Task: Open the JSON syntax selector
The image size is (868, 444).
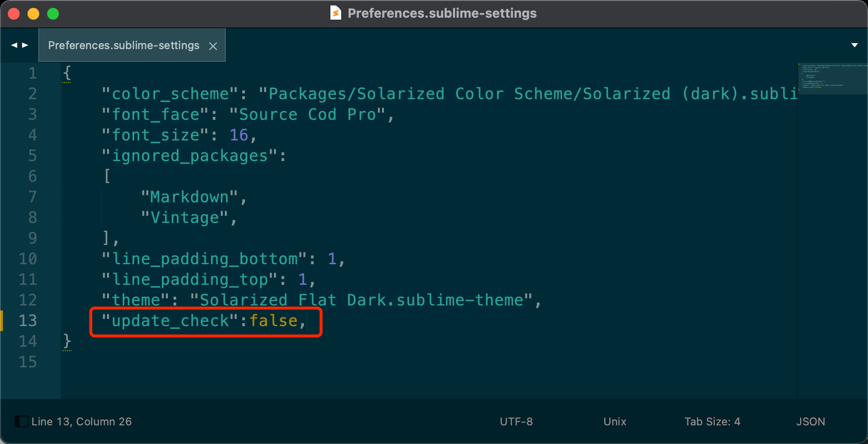Action: click(x=811, y=421)
